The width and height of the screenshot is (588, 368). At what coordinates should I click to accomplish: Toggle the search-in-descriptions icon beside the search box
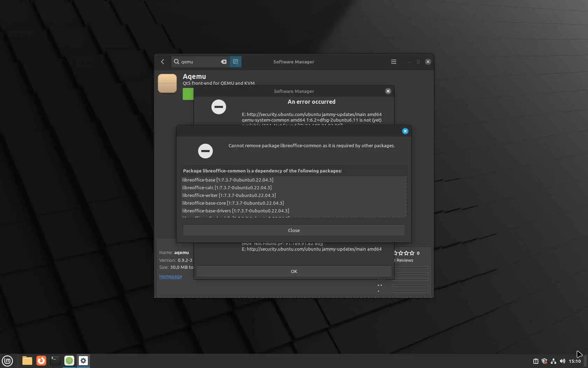[236, 62]
